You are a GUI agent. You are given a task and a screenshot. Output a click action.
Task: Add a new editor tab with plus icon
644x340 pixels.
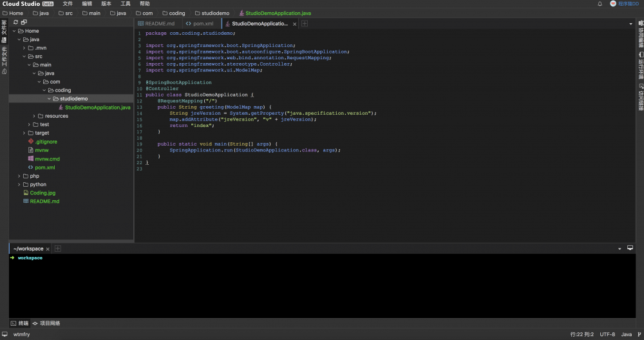click(305, 24)
